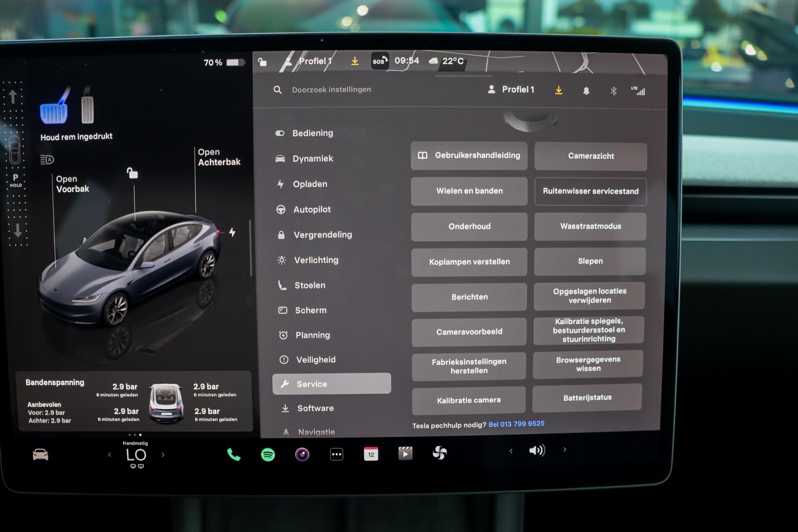798x532 pixels.
Task: Select the Service settings tab
Action: click(x=332, y=384)
